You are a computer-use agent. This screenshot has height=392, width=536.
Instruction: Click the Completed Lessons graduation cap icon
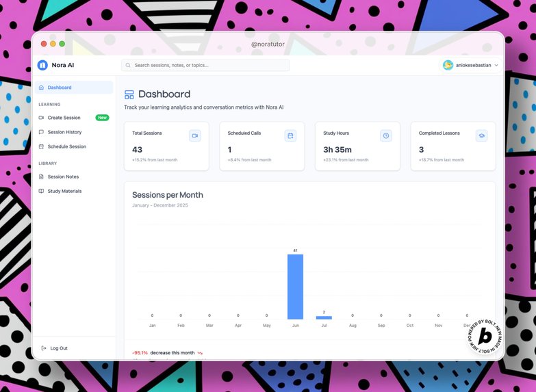point(481,135)
